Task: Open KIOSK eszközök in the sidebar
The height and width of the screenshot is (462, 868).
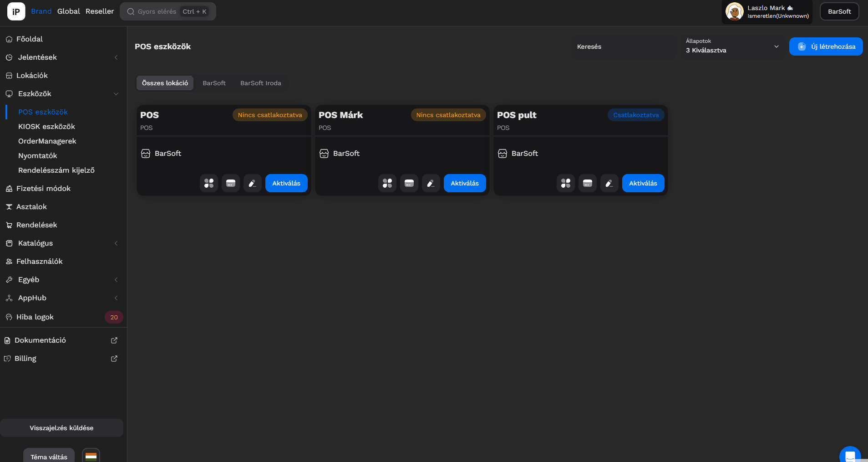Action: (46, 127)
